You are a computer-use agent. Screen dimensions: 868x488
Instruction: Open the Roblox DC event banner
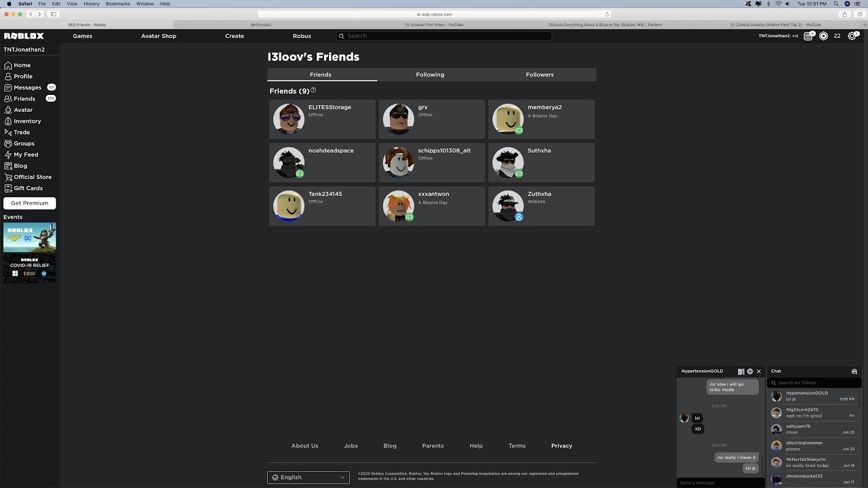pyautogui.click(x=30, y=237)
